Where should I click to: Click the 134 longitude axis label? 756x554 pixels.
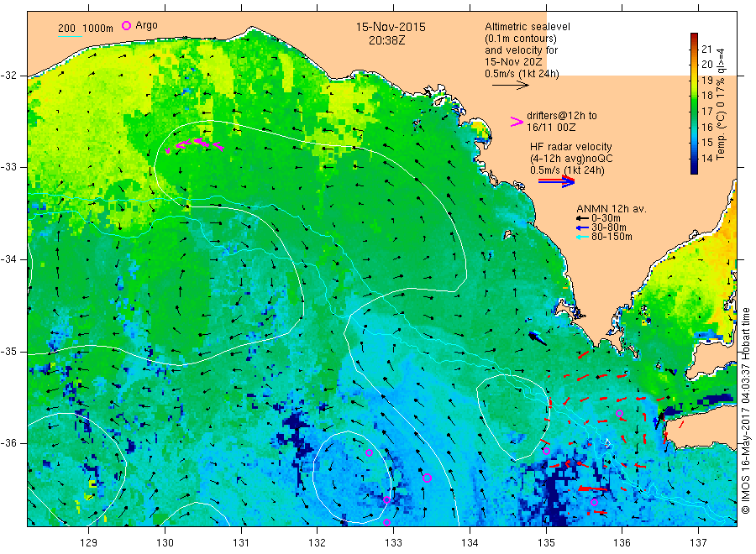pos(470,543)
